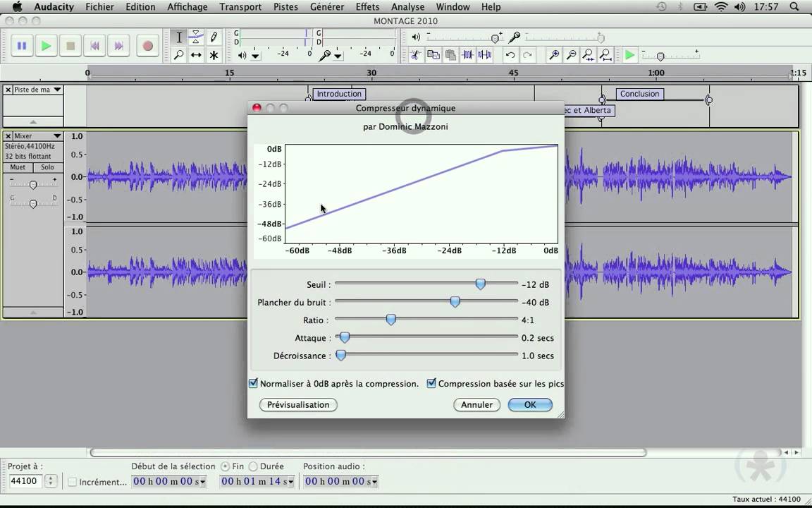The width and height of the screenshot is (812, 508).
Task: Click the Fit Selection zoom icon
Action: pos(589,54)
